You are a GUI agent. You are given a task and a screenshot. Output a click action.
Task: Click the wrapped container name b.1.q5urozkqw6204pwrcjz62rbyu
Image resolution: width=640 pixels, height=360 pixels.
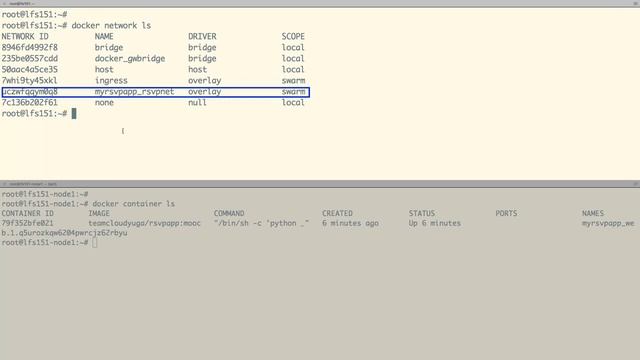(64, 233)
